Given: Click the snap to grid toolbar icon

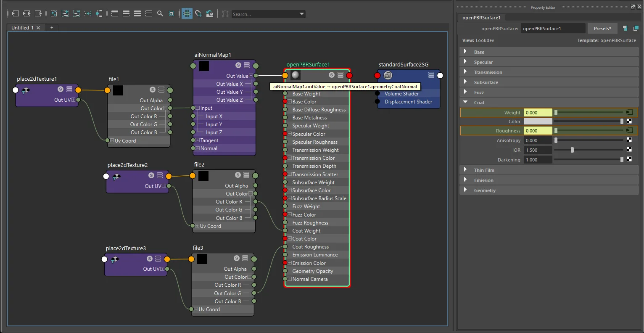Looking at the screenshot, I should [x=198, y=13].
